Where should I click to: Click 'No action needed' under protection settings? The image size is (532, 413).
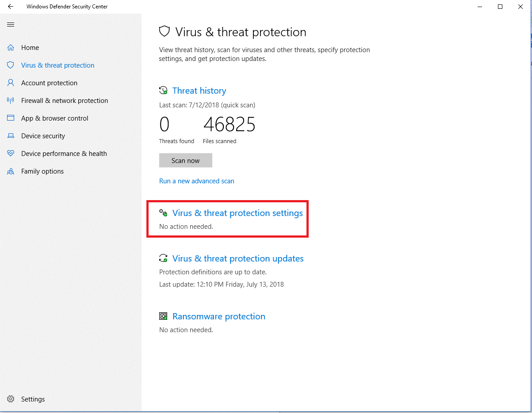coord(186,227)
